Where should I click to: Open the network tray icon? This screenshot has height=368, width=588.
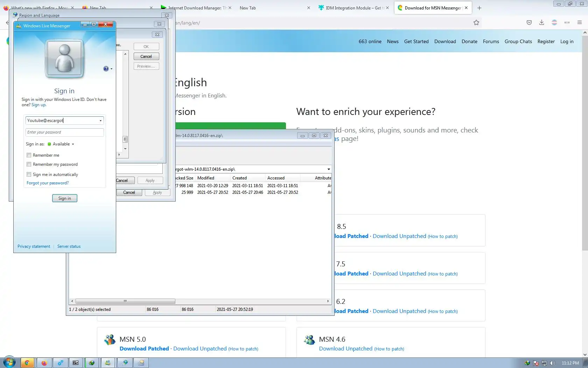[x=544, y=363]
